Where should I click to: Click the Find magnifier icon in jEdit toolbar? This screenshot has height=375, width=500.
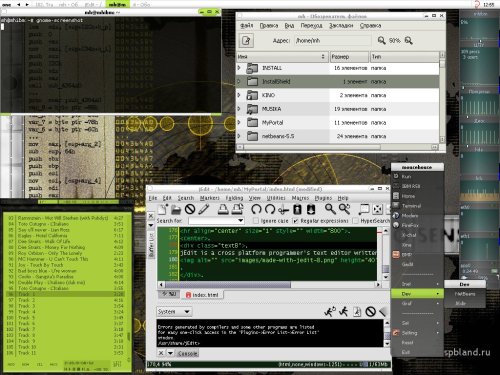(x=330, y=209)
